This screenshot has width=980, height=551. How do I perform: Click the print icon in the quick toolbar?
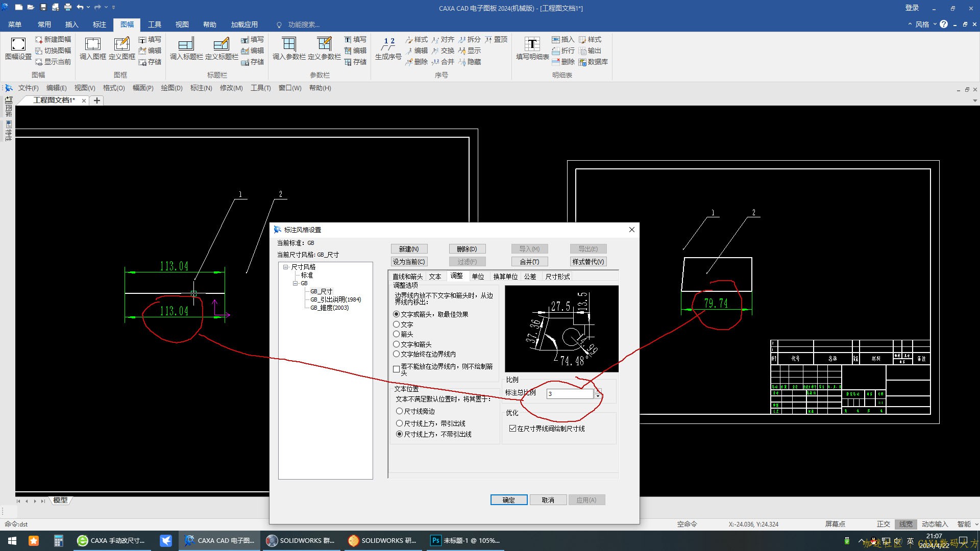68,8
